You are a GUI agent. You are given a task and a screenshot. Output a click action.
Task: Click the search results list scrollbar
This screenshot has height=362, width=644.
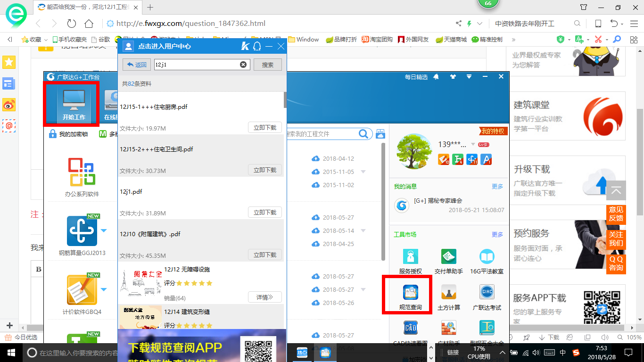coord(285,100)
